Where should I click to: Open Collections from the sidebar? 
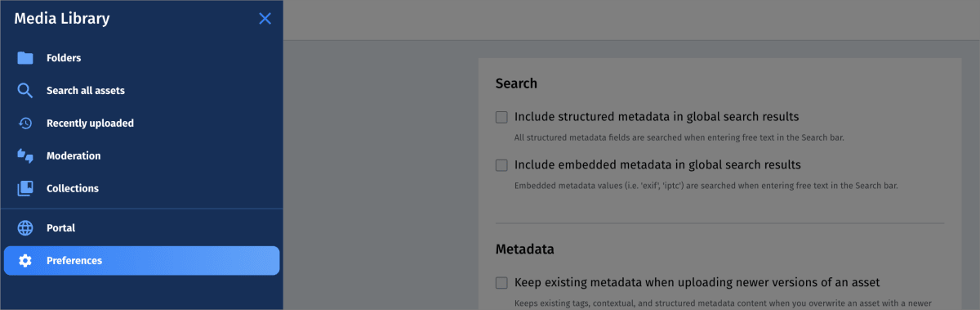[x=141, y=188]
